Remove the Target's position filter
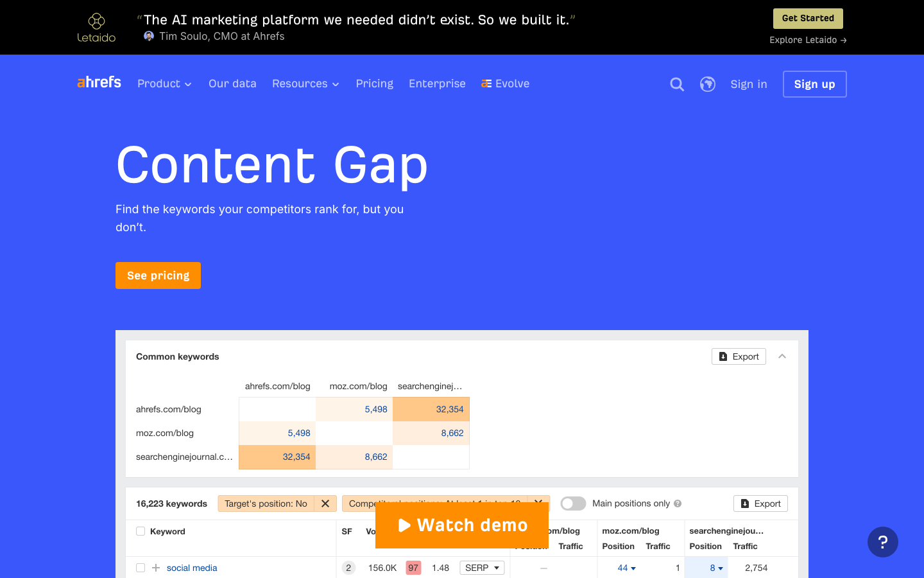This screenshot has width=924, height=578. pos(325,504)
